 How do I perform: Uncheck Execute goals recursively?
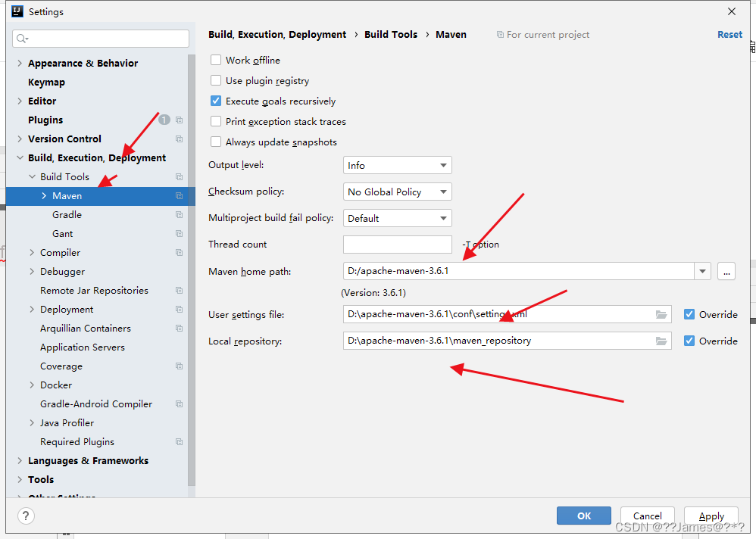216,101
